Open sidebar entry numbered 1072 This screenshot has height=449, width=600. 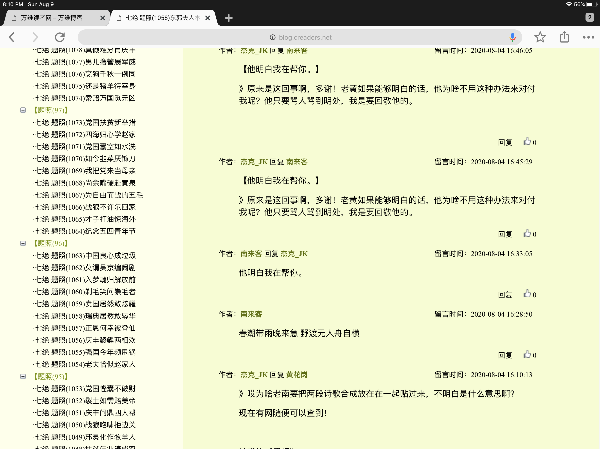click(85, 134)
